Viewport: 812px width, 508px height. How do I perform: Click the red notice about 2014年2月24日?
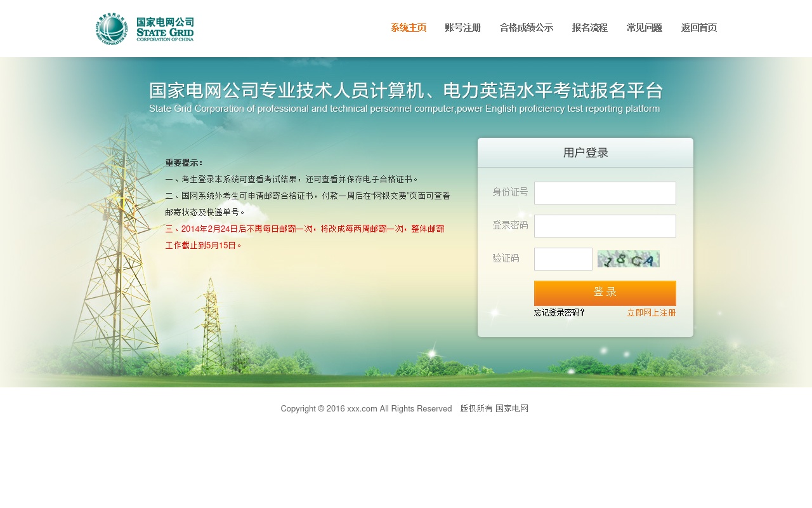304,237
